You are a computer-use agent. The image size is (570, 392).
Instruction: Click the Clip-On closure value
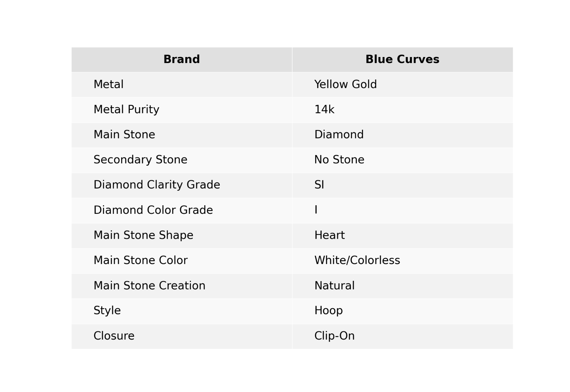click(334, 336)
